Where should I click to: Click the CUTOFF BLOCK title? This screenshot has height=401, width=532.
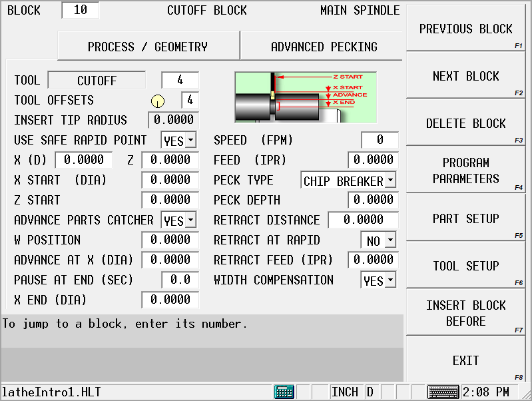tap(206, 10)
